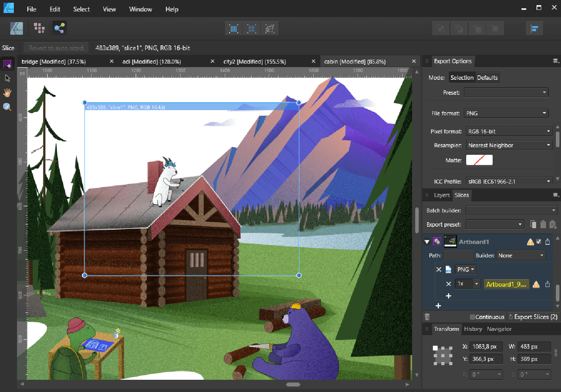The image size is (561, 392).
Task: Click the alignment icon at toolbar right
Action: click(535, 28)
